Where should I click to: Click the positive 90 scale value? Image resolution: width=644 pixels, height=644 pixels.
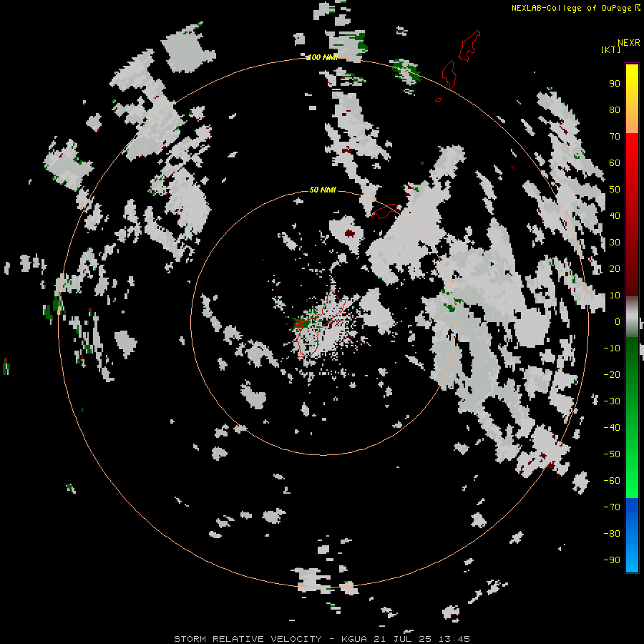(x=615, y=84)
